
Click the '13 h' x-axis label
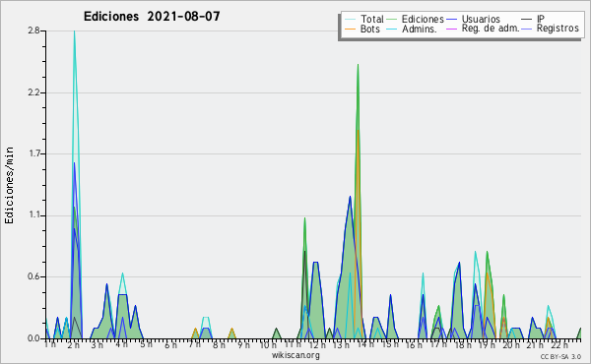(x=341, y=344)
